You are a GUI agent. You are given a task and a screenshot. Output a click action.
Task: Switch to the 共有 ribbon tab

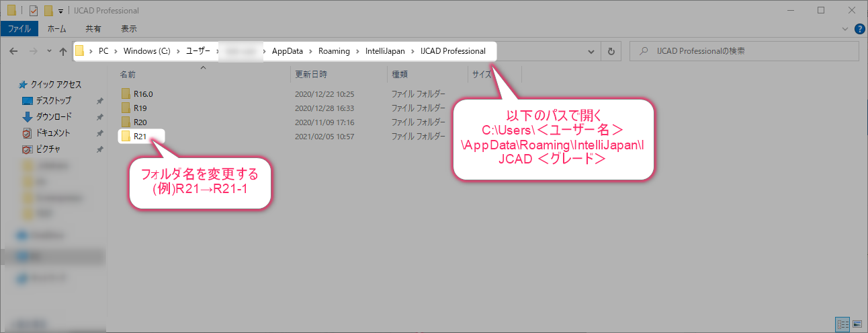pyautogui.click(x=93, y=29)
